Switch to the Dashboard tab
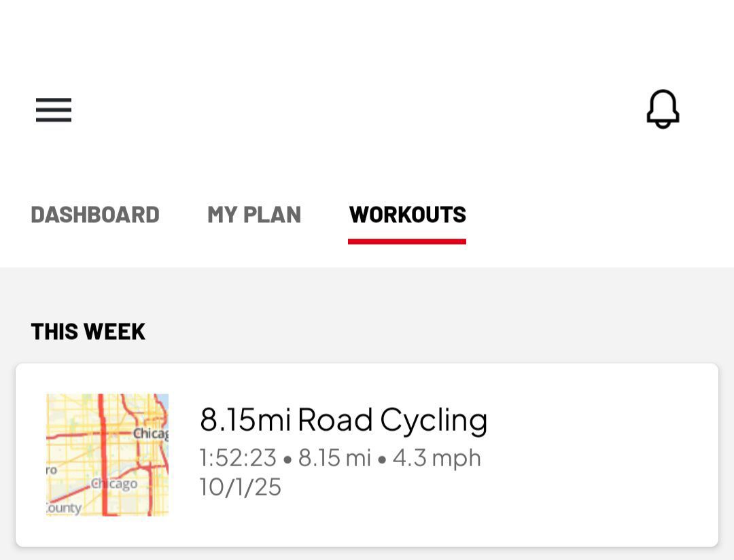This screenshot has width=734, height=560. coord(95,215)
